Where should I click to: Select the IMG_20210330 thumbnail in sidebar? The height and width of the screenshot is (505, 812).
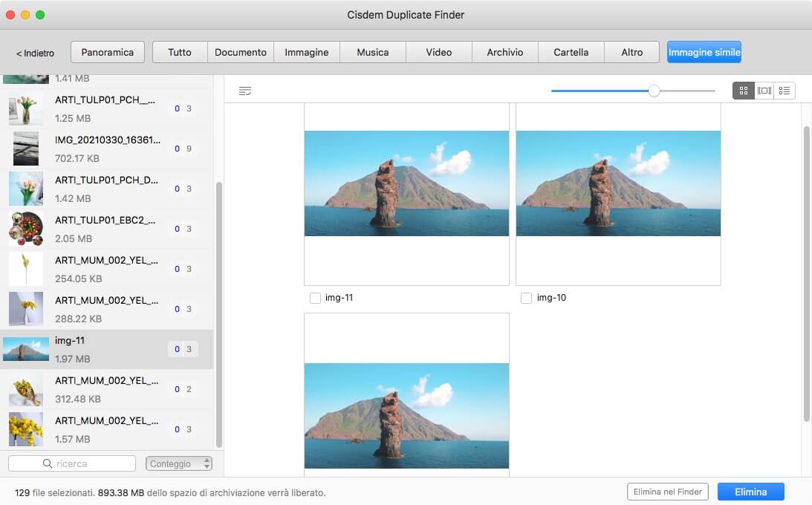click(26, 149)
